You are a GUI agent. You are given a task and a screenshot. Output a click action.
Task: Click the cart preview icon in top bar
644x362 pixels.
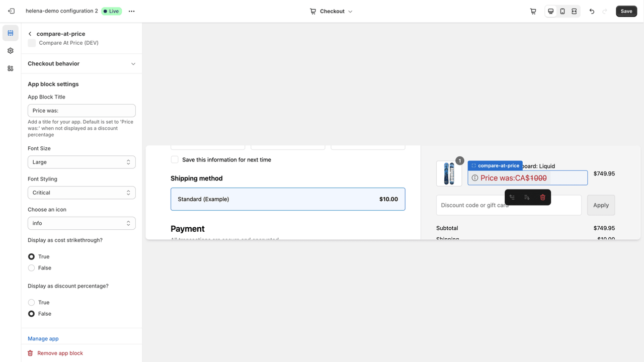(x=533, y=11)
